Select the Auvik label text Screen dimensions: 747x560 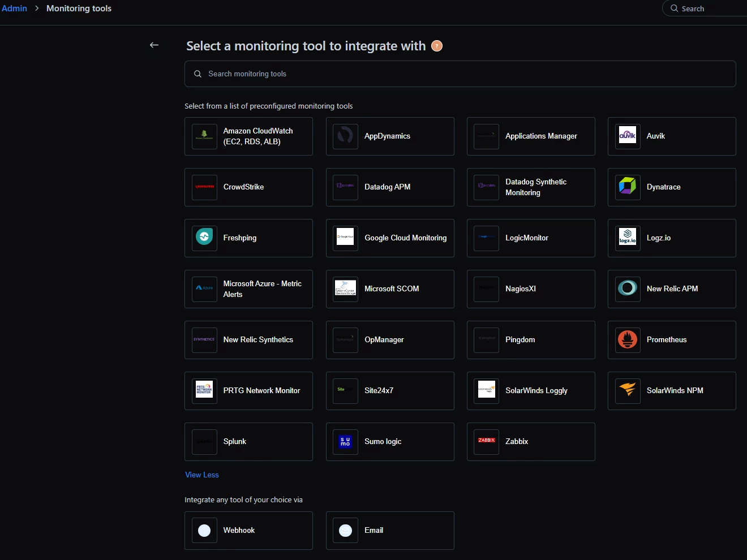pos(656,136)
